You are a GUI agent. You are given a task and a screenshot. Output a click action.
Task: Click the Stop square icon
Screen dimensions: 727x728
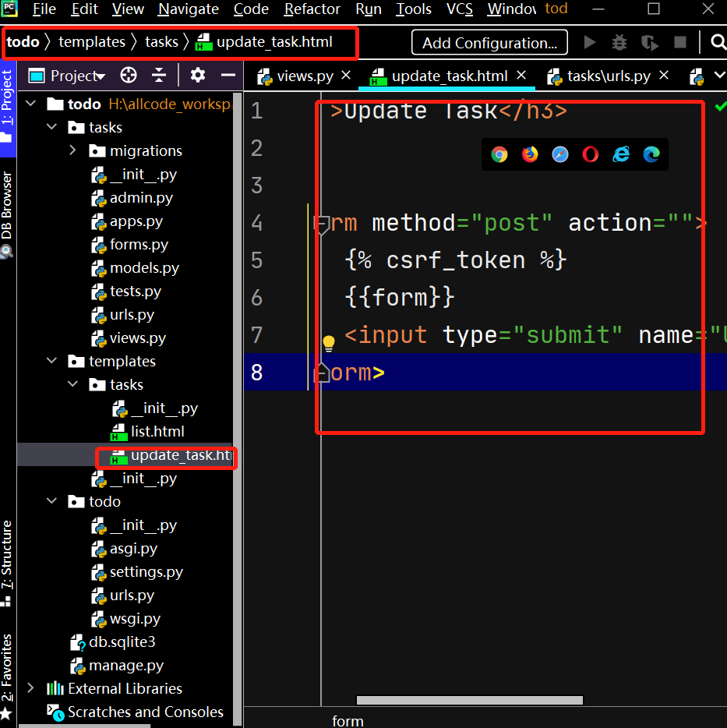(680, 43)
